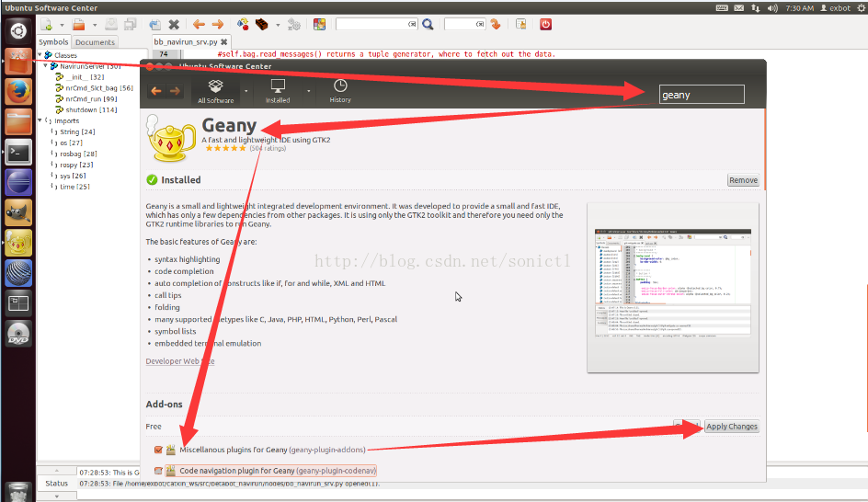Click the Build brick icon in Geany toolbar
The height and width of the screenshot is (502, 868).
[x=262, y=24]
